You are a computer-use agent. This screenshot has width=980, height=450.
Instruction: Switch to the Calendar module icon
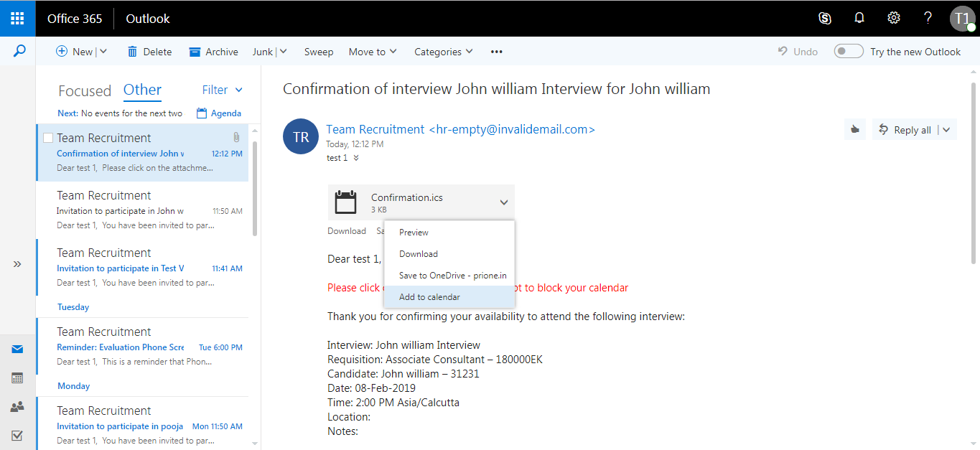point(17,378)
